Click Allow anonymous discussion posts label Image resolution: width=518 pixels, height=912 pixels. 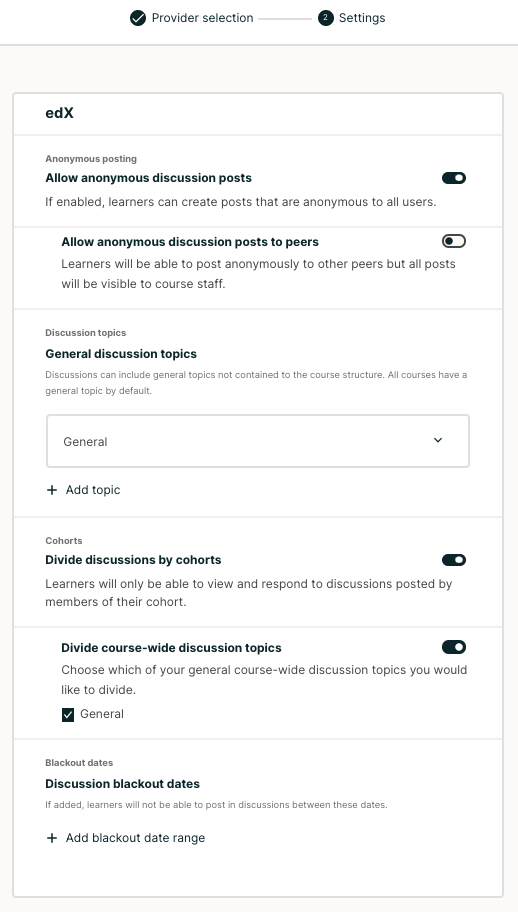pos(148,178)
